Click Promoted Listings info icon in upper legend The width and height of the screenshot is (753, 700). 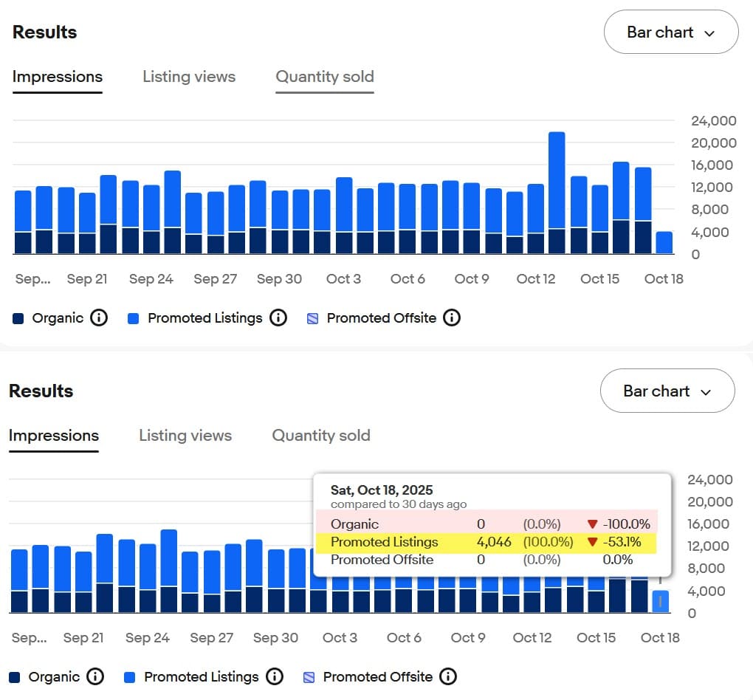[x=278, y=318]
